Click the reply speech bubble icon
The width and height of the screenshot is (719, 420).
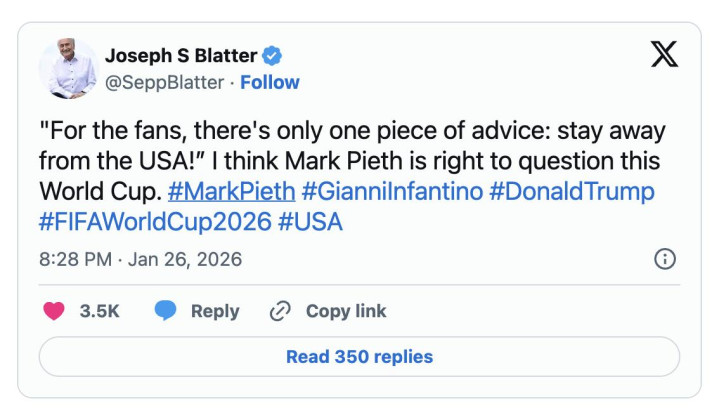point(166,311)
